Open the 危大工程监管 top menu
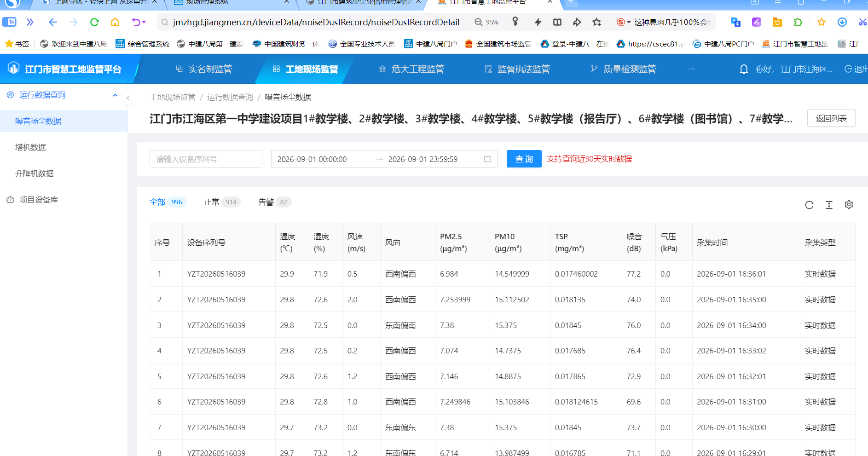 click(x=411, y=69)
